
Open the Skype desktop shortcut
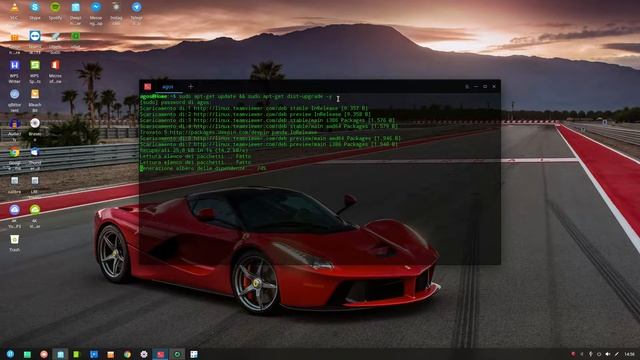pos(35,7)
